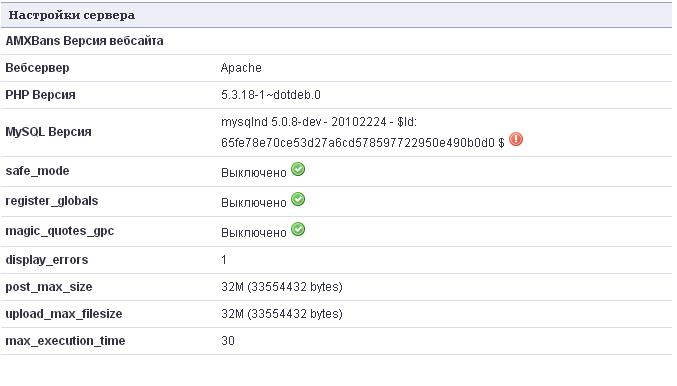Click the upload_max_filesize value 32M
The width and height of the screenshot is (677, 386).
(x=282, y=313)
